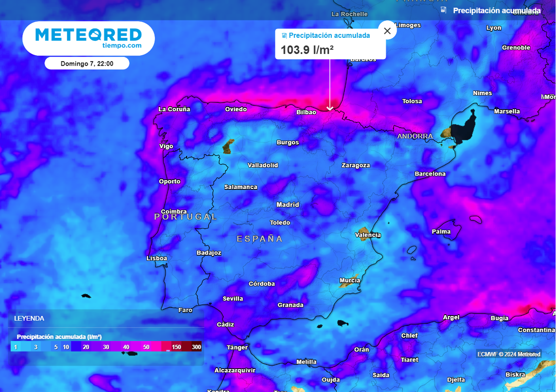
Task: Select the legend swatch labeled 150
Action: point(176,347)
